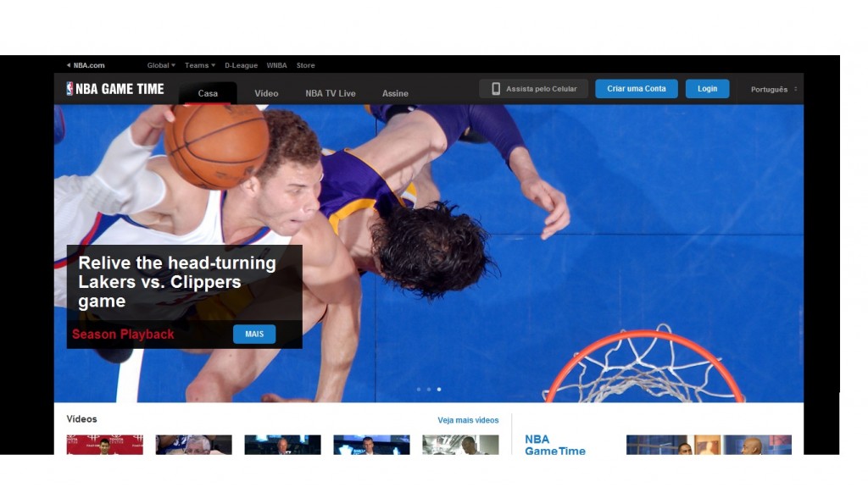Click the Criar uma Conta button
868x487 pixels.
click(636, 89)
